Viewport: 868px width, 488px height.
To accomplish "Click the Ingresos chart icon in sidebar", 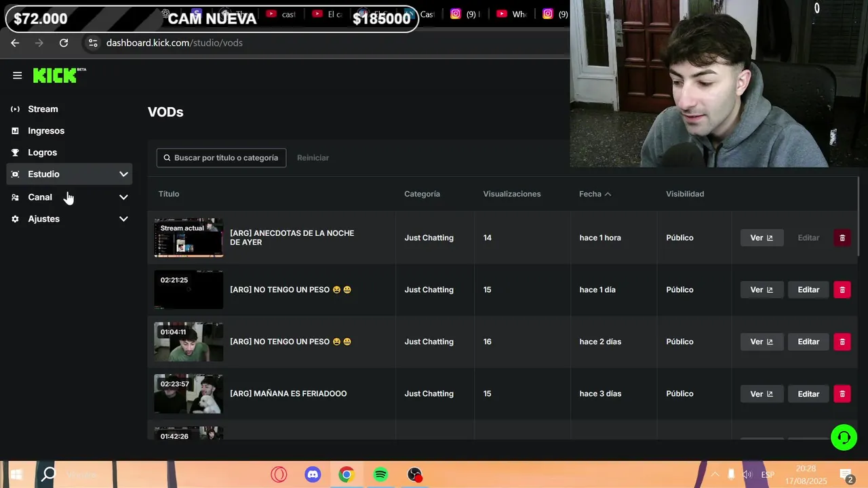I will point(15,131).
